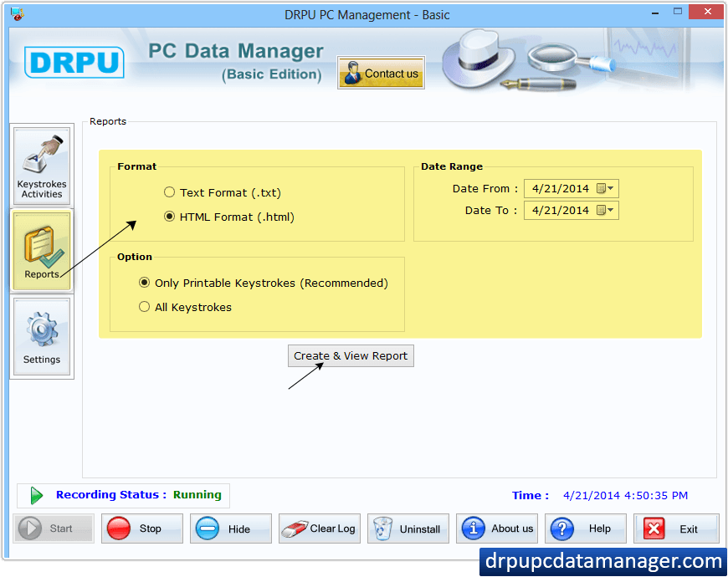728x577 pixels.
Task: Select Text Format (.txt) radio option
Action: (223, 192)
